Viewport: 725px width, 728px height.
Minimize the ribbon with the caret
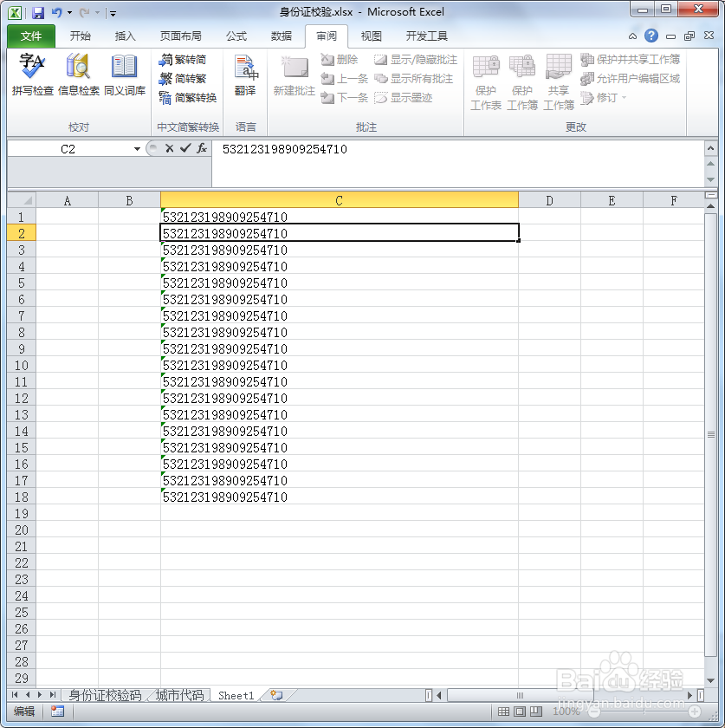[x=632, y=36]
